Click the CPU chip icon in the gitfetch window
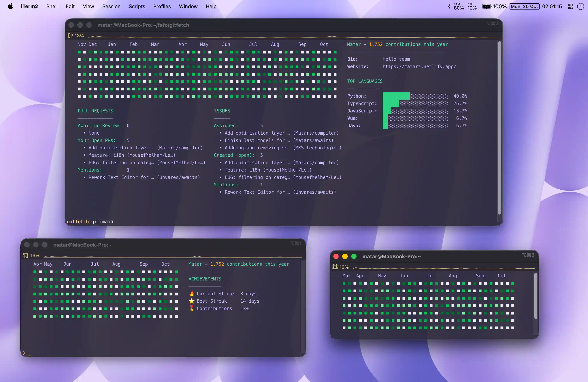 coord(70,35)
